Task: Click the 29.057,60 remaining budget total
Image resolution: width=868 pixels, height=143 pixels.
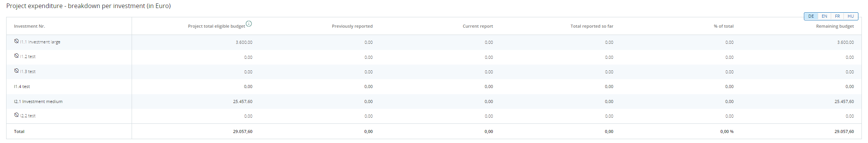Action: (x=844, y=131)
